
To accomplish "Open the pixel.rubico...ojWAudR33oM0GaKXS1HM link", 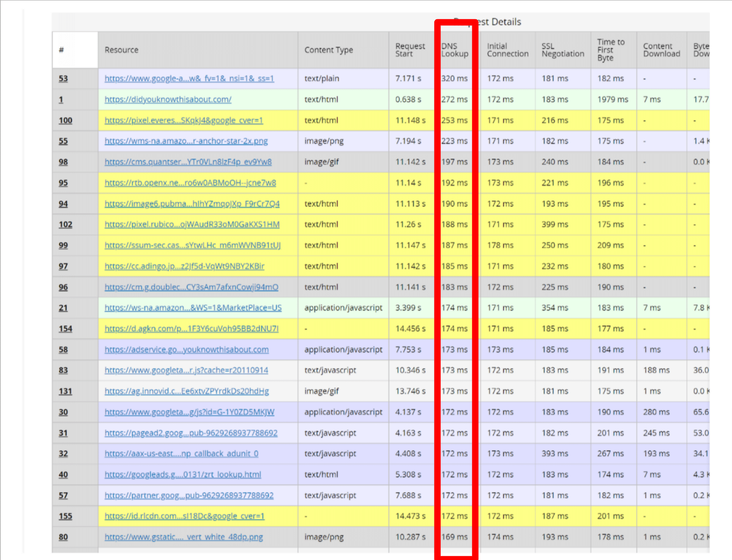I will point(192,224).
